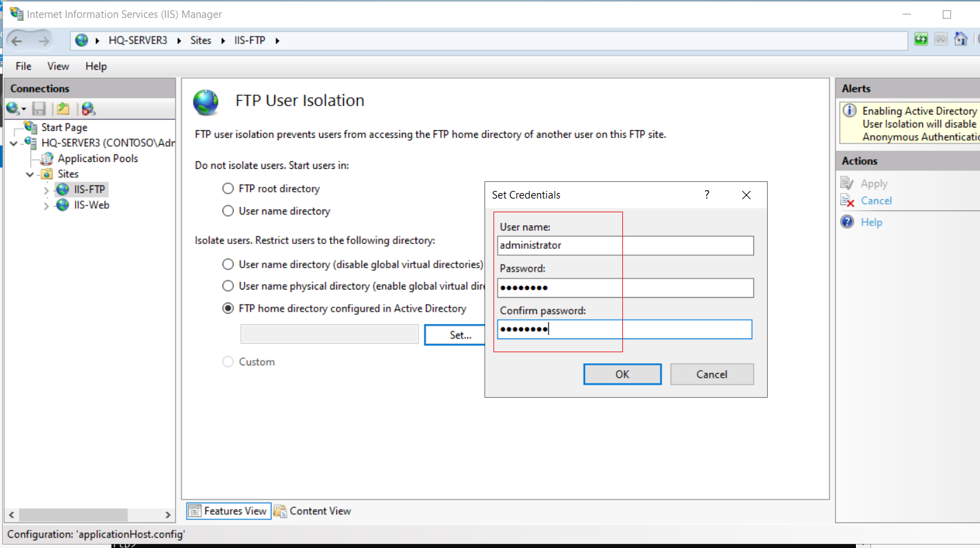Click the Connections pane horizontal scrollbar
Screen dimensions: 980x548
[89, 515]
